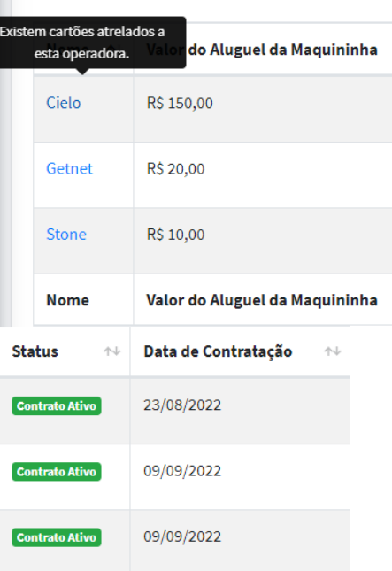Click footer Valor do Aluguel da Maquininha label
The height and width of the screenshot is (571, 392).
pyautogui.click(x=262, y=300)
